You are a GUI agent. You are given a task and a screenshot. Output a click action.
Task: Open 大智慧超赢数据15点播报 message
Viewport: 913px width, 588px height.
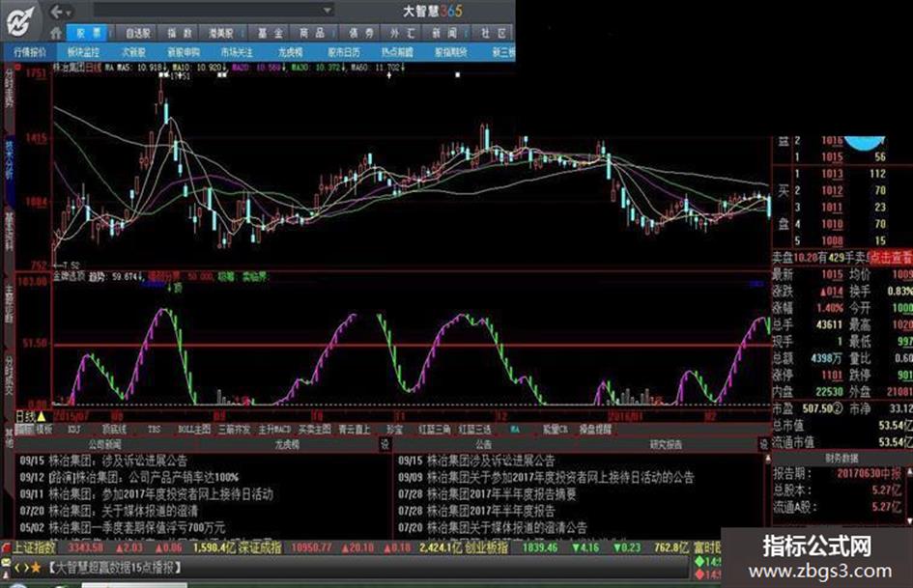tap(115, 567)
